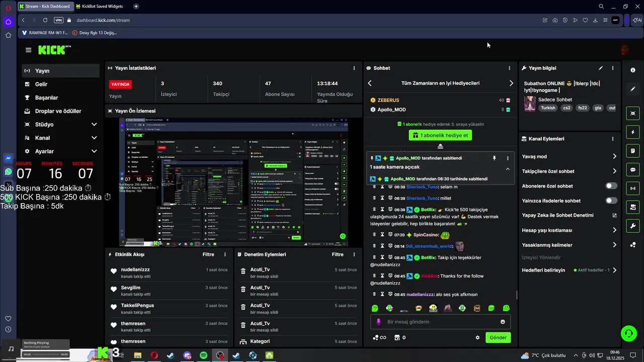The height and width of the screenshot is (362, 644).
Task: Open the green headset support button
Action: (628, 333)
